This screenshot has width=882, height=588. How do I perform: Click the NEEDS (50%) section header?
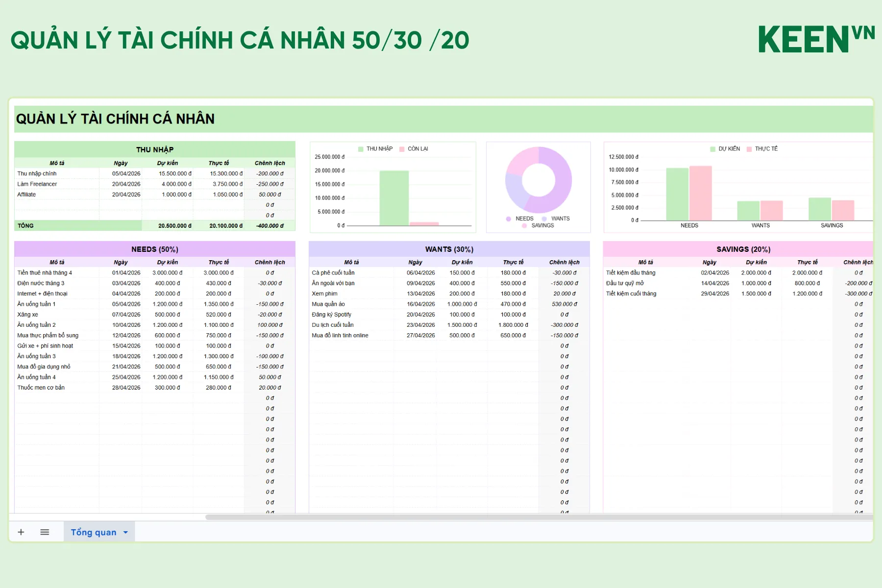(x=155, y=249)
